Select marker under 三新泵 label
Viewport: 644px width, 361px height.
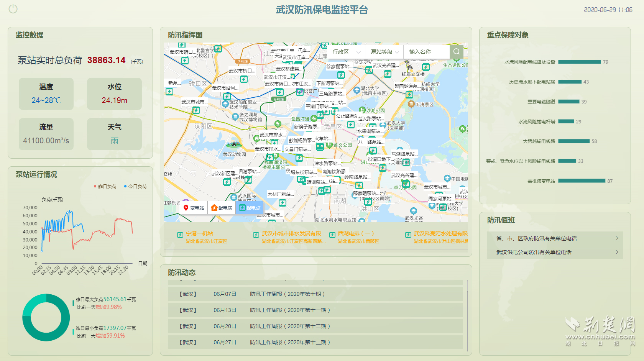point(169,91)
